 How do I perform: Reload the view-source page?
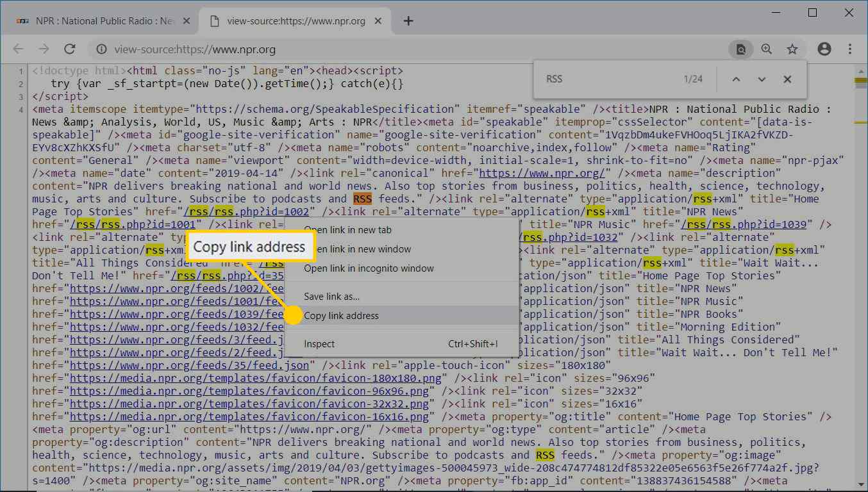[x=70, y=49]
